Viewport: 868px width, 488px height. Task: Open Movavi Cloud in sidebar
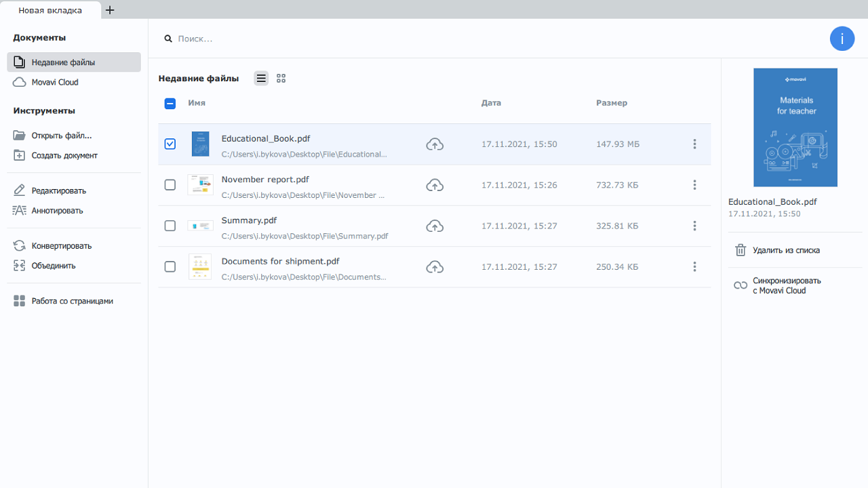(74, 82)
